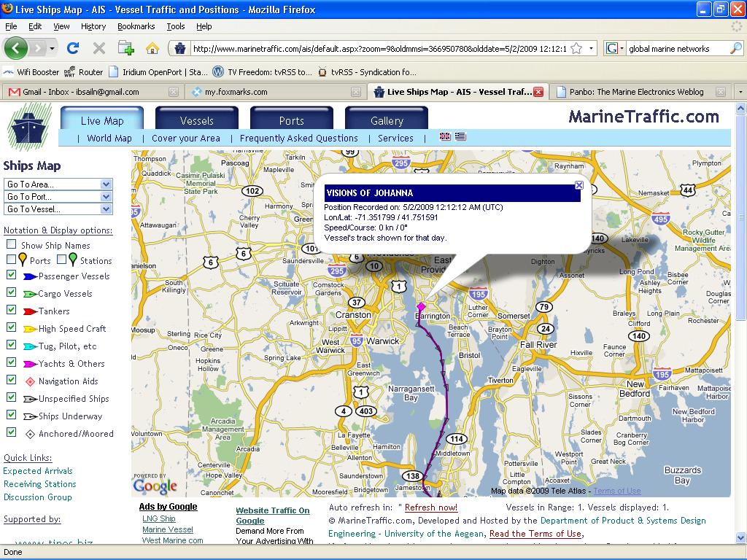Open the Router bookmark
This screenshot has width=747, height=560.
83,72
